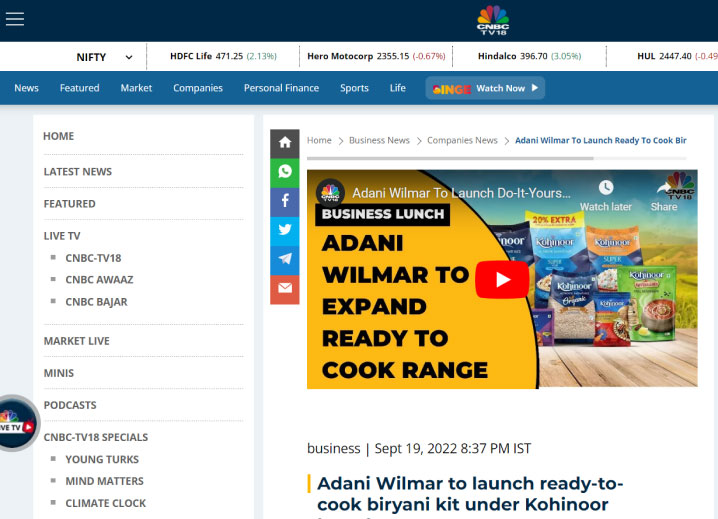The width and height of the screenshot is (718, 519).
Task: Share article via Telegram
Action: click(285, 259)
